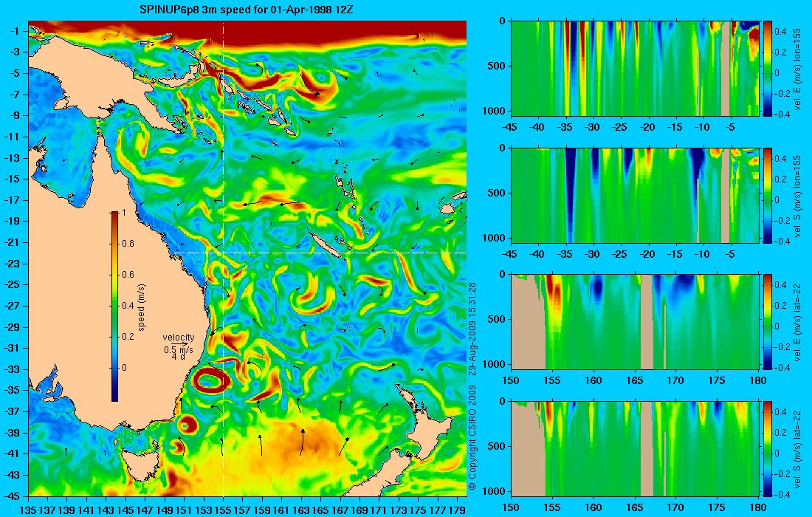The height and width of the screenshot is (517, 812).
Task: Select the vel. S lon=155 cross-section plot
Action: (635, 195)
